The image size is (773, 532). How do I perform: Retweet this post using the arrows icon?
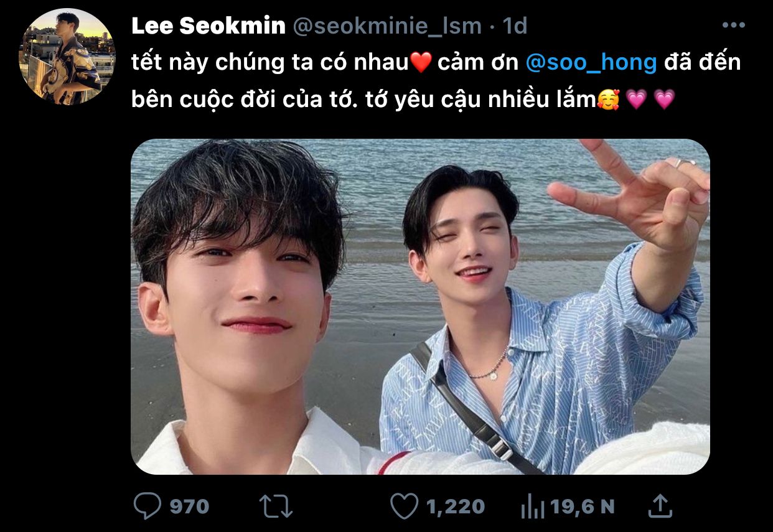coord(275,506)
